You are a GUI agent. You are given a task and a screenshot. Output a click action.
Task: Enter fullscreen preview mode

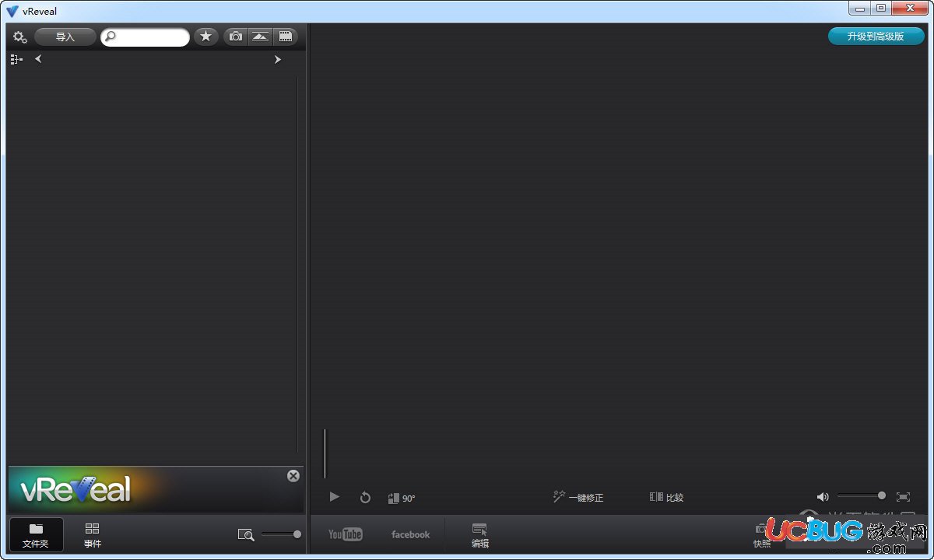(x=903, y=497)
